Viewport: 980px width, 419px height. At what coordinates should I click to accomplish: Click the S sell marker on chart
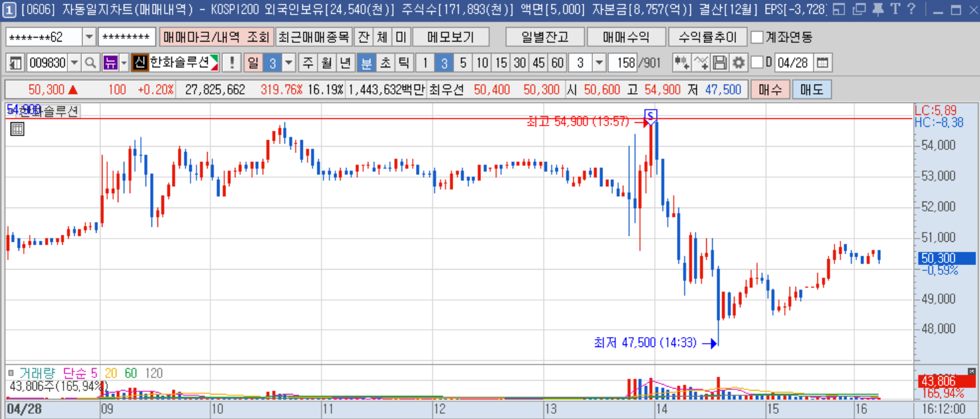click(x=651, y=116)
